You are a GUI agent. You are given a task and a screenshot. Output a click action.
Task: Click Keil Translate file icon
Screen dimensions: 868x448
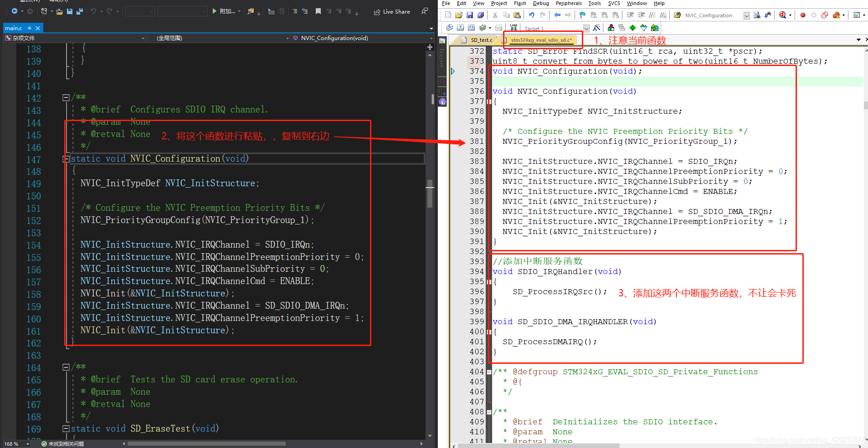pos(449,28)
